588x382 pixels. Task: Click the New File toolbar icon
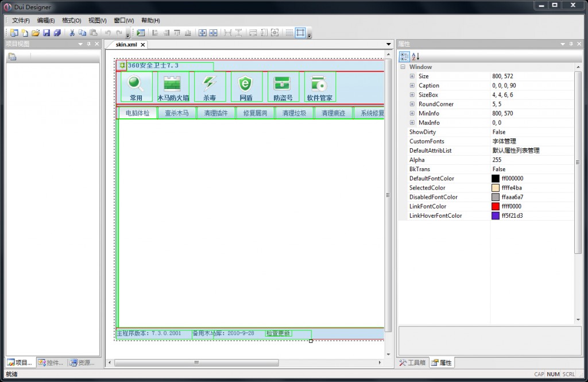(x=25, y=33)
